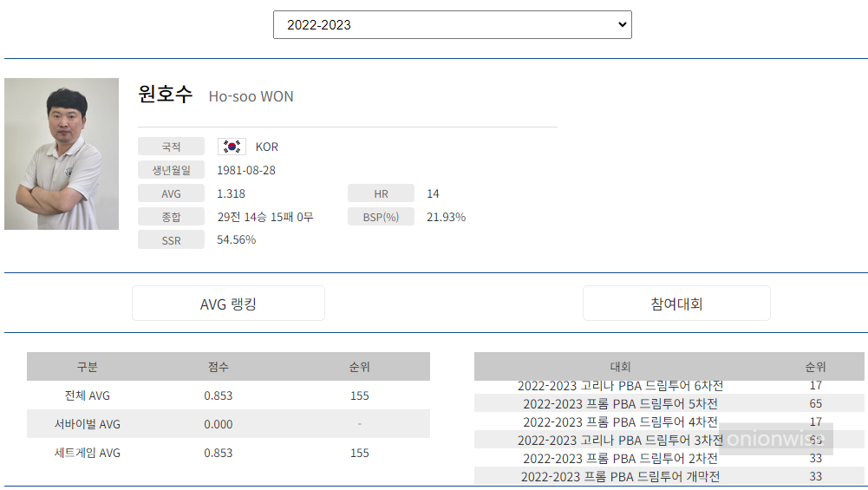
Task: Click the AVG 랭킹 tab button
Action: click(228, 304)
